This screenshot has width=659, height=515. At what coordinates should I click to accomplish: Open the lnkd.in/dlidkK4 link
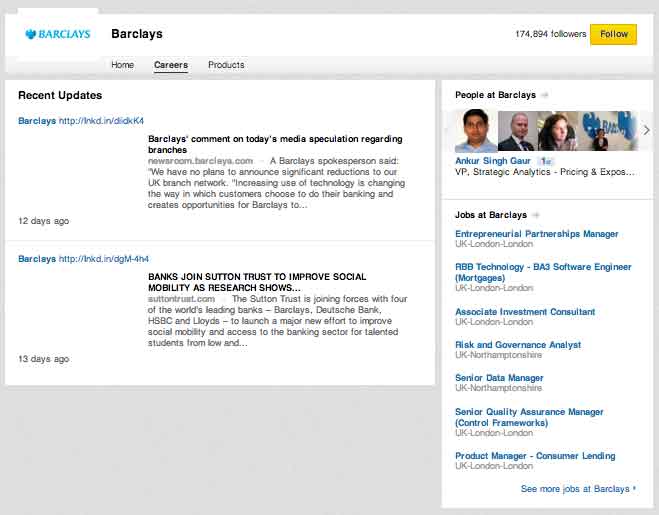(x=101, y=121)
